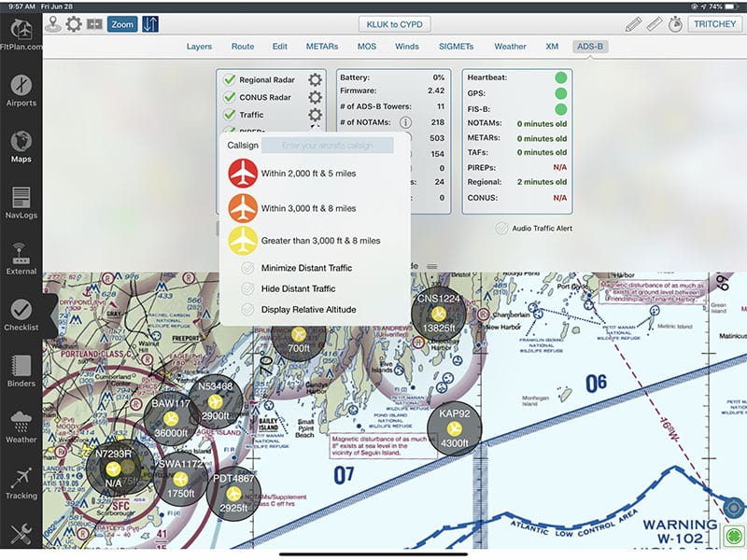747x560 pixels.
Task: Tap the map location pin icon
Action: tap(53, 24)
